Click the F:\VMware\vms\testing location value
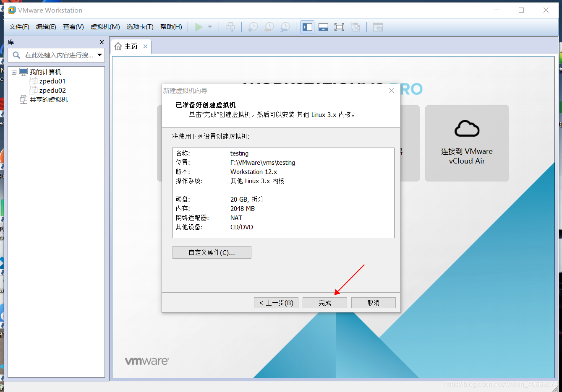 coord(263,163)
